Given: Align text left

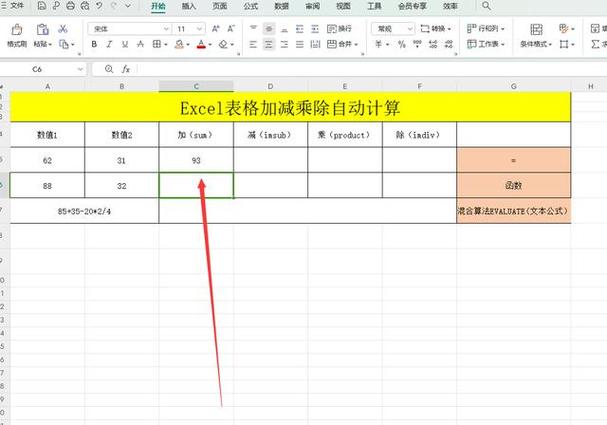Looking at the screenshot, I should (x=253, y=44).
